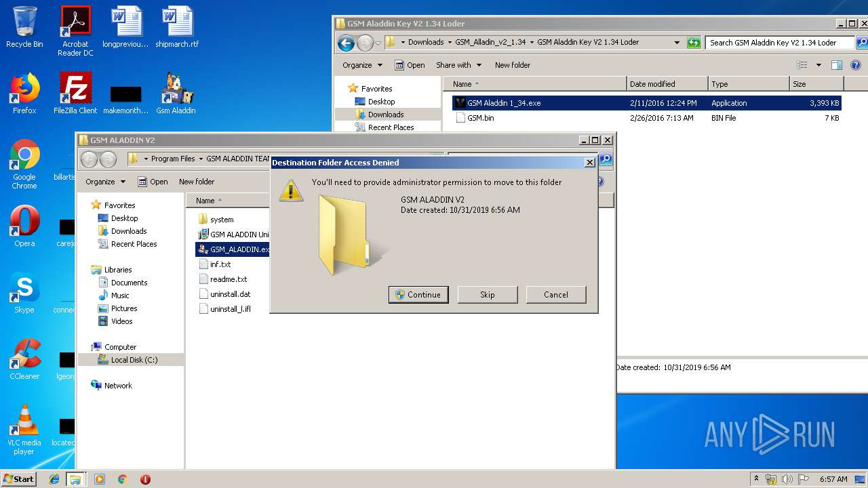The height and width of the screenshot is (488, 868).
Task: Show hidden system tray icons
Action: pyautogui.click(x=756, y=479)
